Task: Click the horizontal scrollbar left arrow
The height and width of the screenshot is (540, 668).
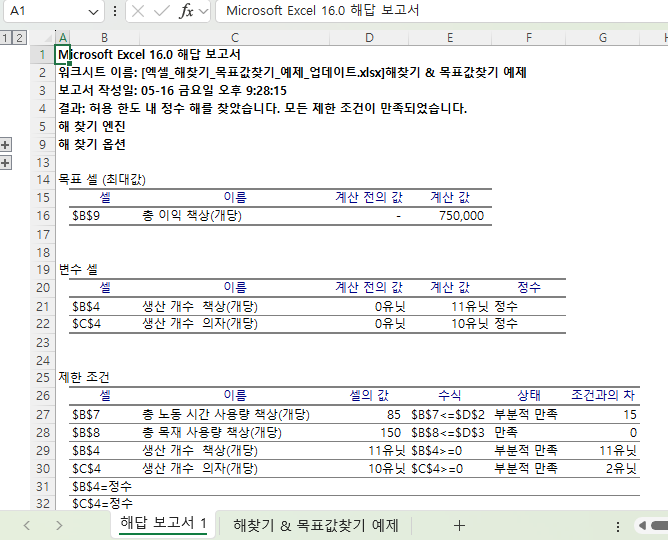Action: (642, 526)
